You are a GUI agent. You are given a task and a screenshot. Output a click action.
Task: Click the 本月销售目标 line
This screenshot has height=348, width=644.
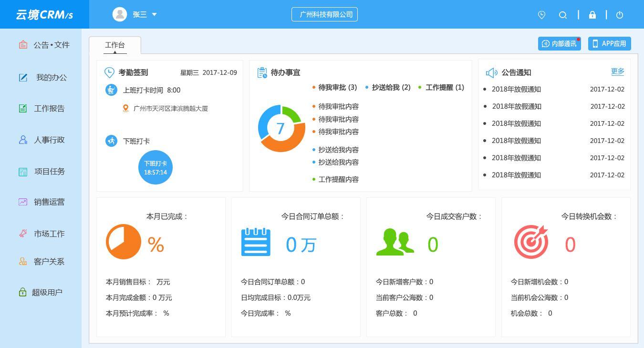coord(138,282)
